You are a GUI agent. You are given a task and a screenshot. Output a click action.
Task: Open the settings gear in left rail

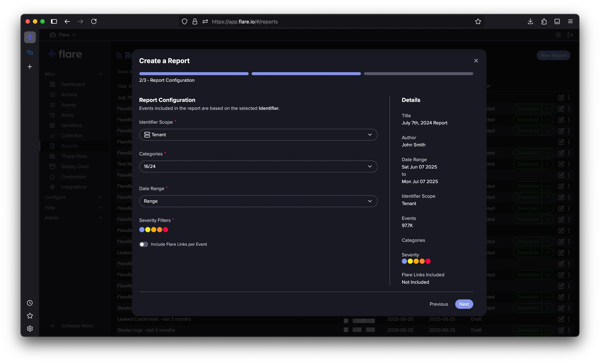(30, 329)
